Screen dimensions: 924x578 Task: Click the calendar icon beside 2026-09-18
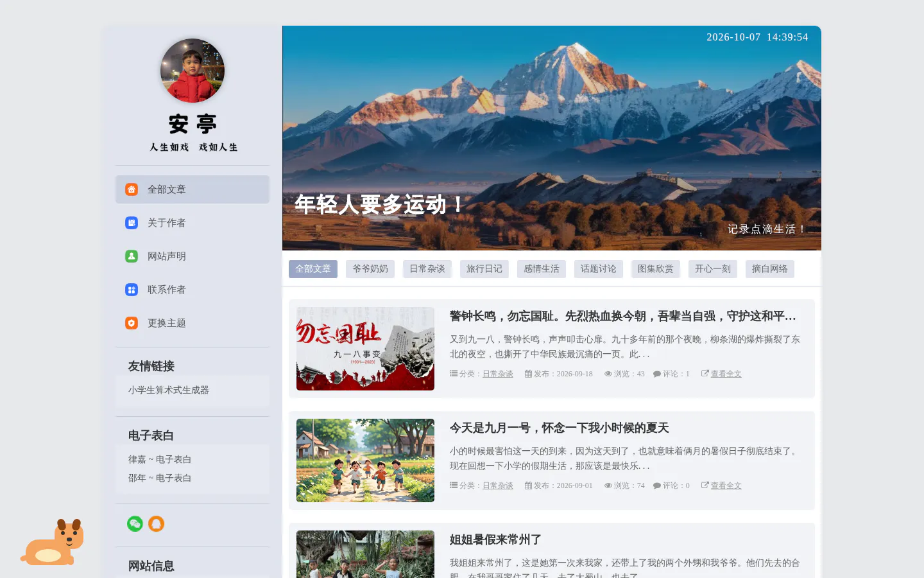[528, 374]
